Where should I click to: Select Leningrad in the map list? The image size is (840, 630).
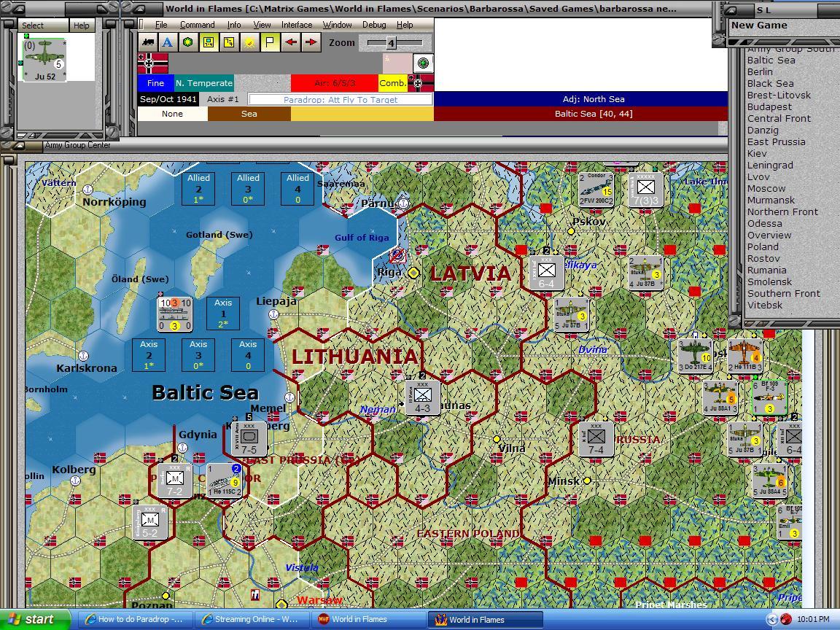pos(770,165)
